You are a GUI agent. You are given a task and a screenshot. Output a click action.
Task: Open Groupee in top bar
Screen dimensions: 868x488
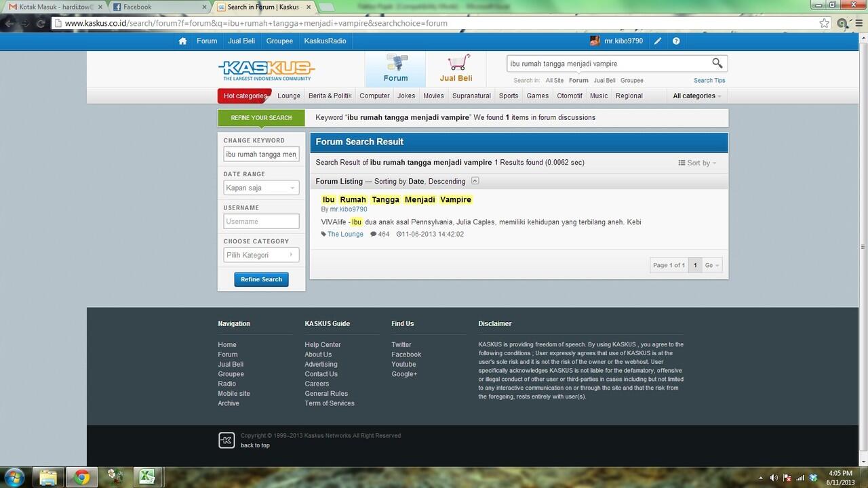[x=279, y=41]
